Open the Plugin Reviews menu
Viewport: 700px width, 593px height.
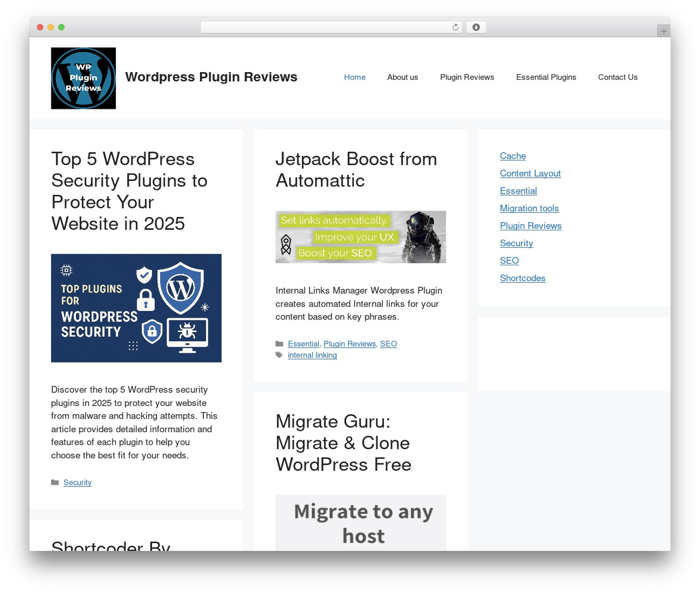pyautogui.click(x=467, y=77)
